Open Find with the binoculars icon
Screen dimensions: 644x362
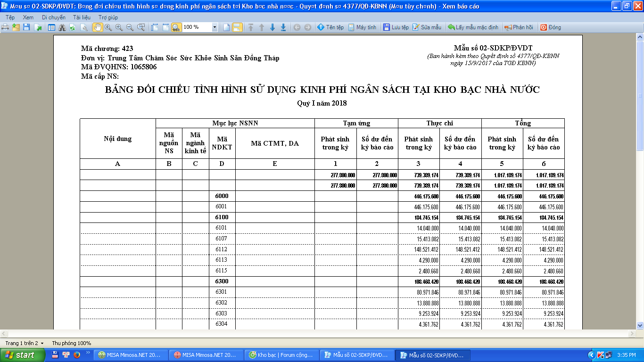62,27
